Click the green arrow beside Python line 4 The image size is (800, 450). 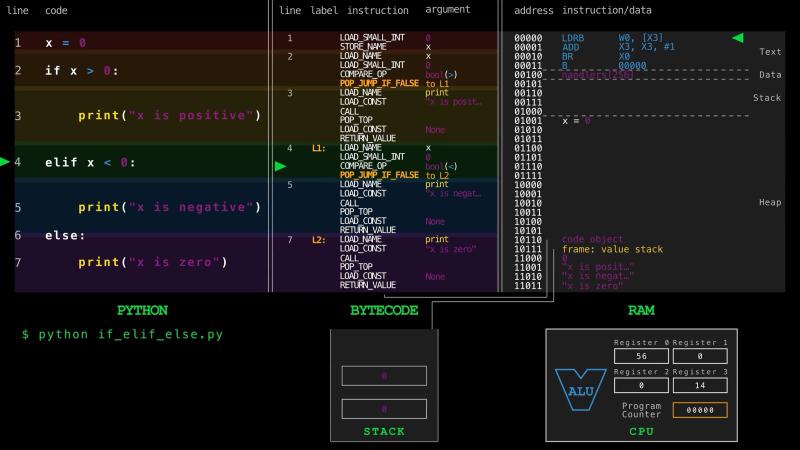tap(5, 162)
